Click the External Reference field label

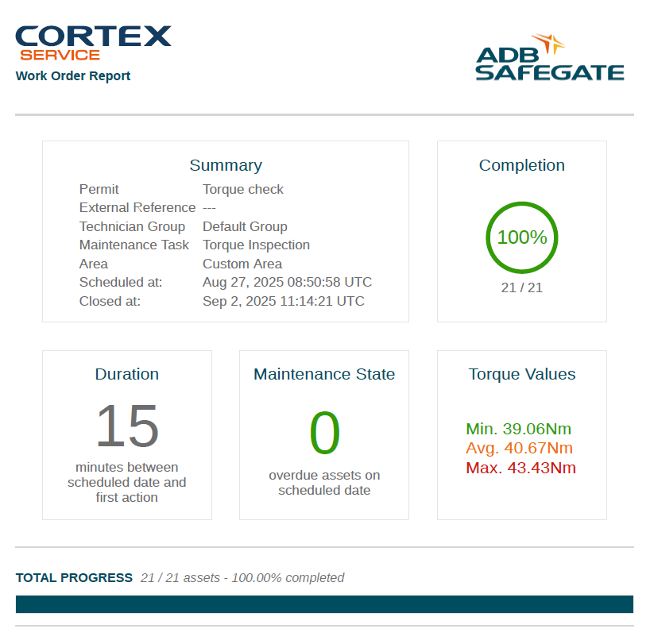(x=137, y=207)
